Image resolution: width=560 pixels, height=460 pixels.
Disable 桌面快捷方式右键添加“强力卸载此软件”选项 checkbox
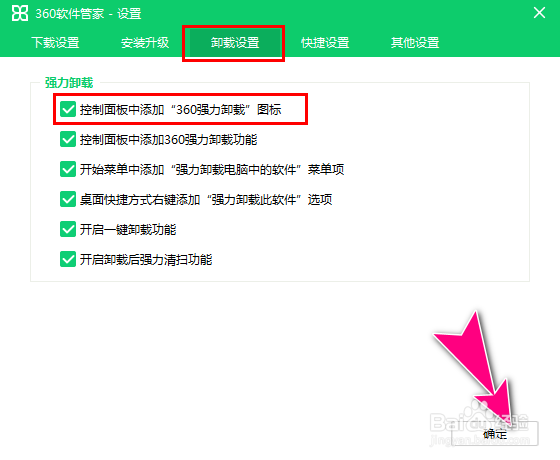pos(68,199)
